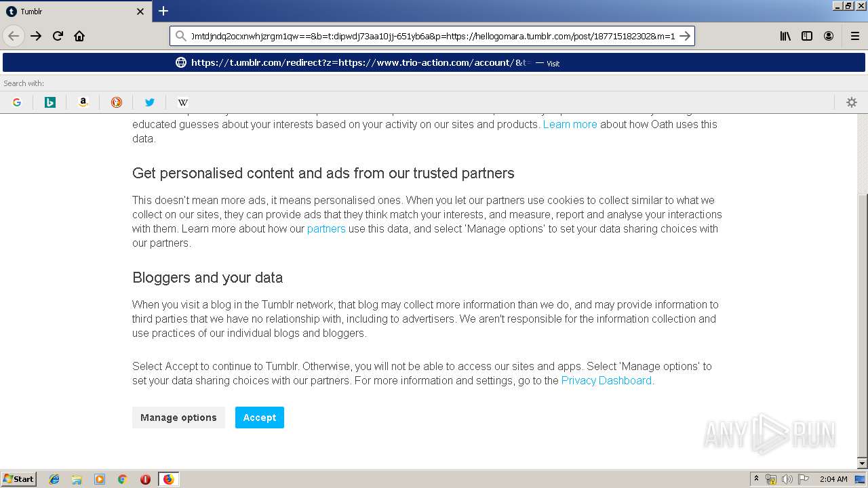Open the volume tray icon

(787, 479)
